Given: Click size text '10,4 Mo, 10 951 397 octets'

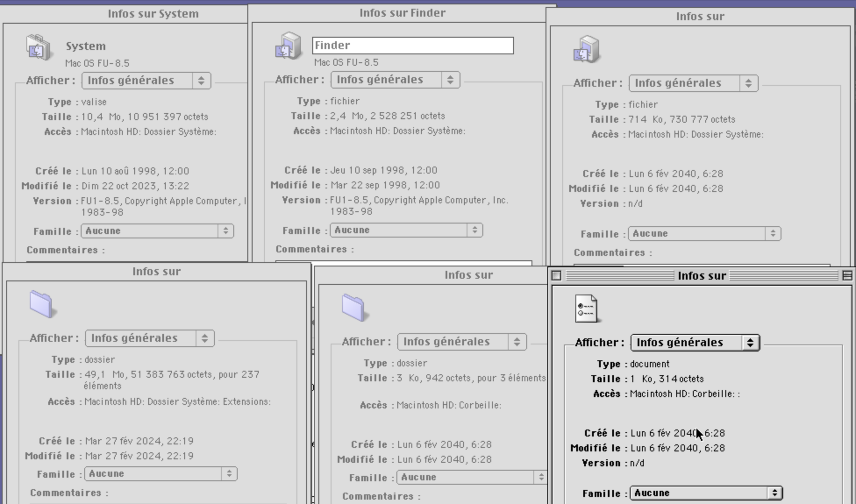Looking at the screenshot, I should click(x=145, y=117).
